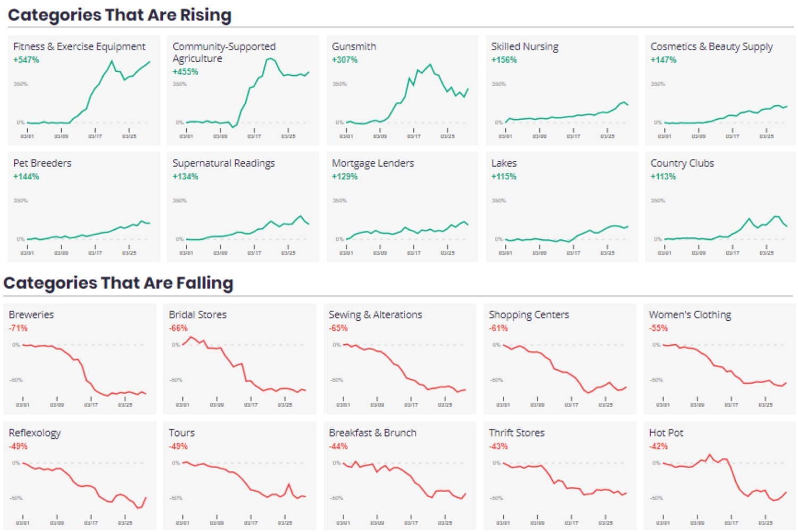Image resolution: width=798 pixels, height=532 pixels.
Task: Click the Bridal Stores category title
Action: coord(197,315)
